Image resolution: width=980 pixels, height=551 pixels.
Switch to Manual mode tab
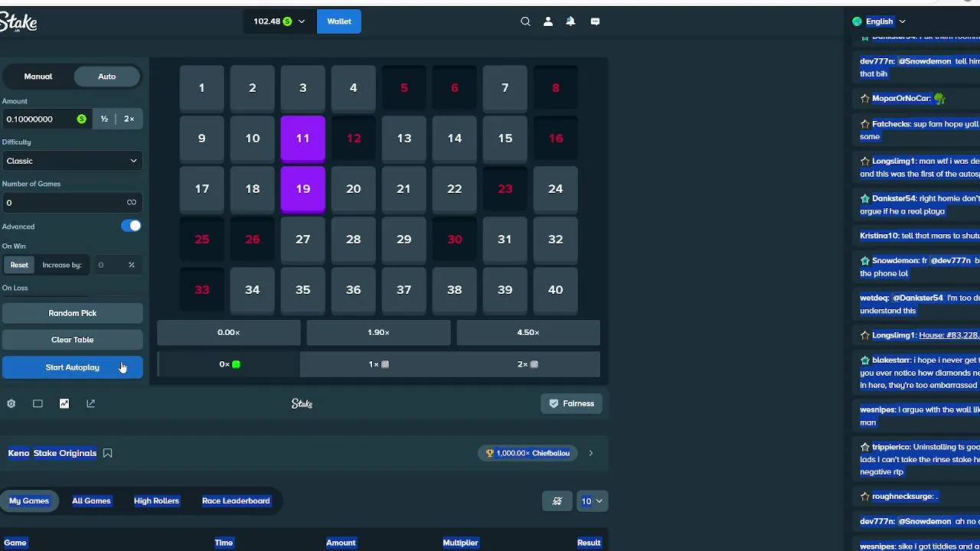38,77
